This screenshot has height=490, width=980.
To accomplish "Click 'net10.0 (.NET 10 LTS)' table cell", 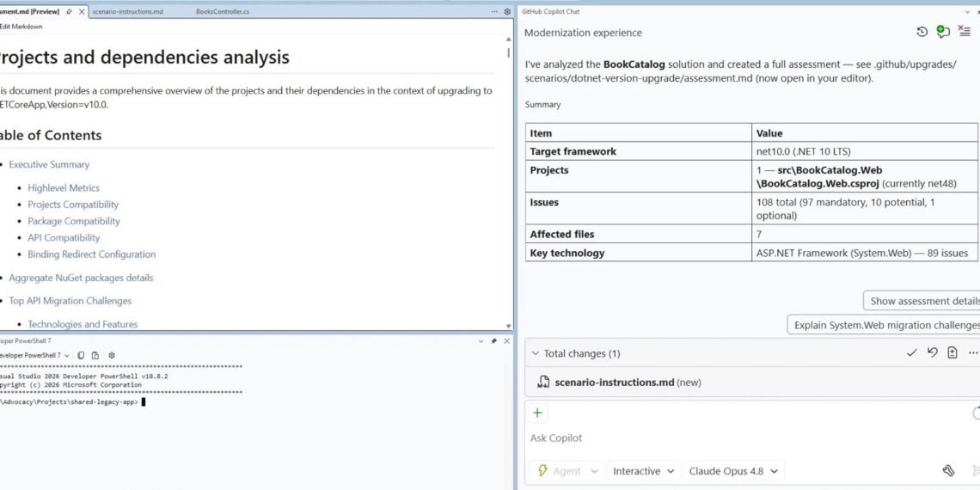I will click(865, 151).
